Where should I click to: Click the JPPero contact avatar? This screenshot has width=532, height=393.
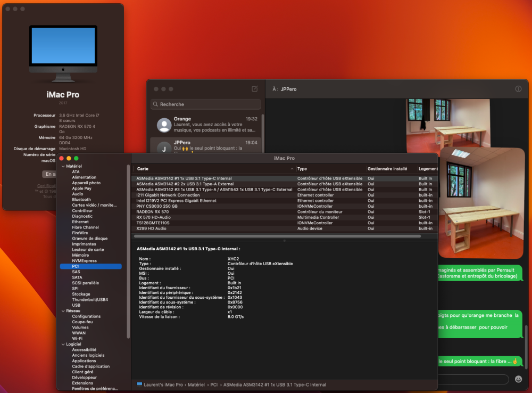(164, 148)
